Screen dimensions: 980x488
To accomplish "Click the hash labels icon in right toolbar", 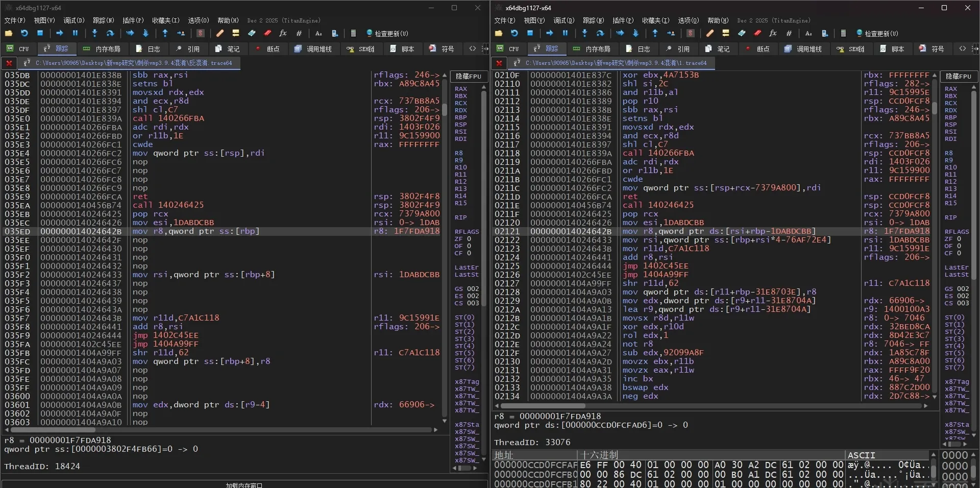I will coord(789,33).
